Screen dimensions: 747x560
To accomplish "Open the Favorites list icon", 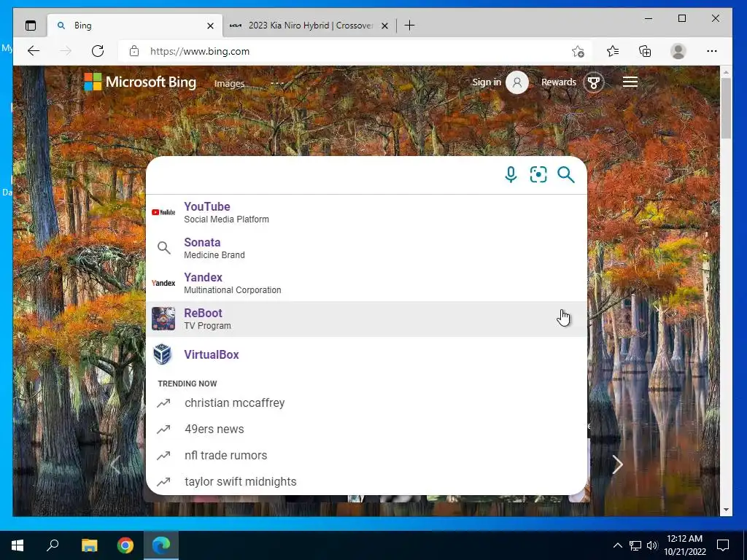I will (613, 51).
